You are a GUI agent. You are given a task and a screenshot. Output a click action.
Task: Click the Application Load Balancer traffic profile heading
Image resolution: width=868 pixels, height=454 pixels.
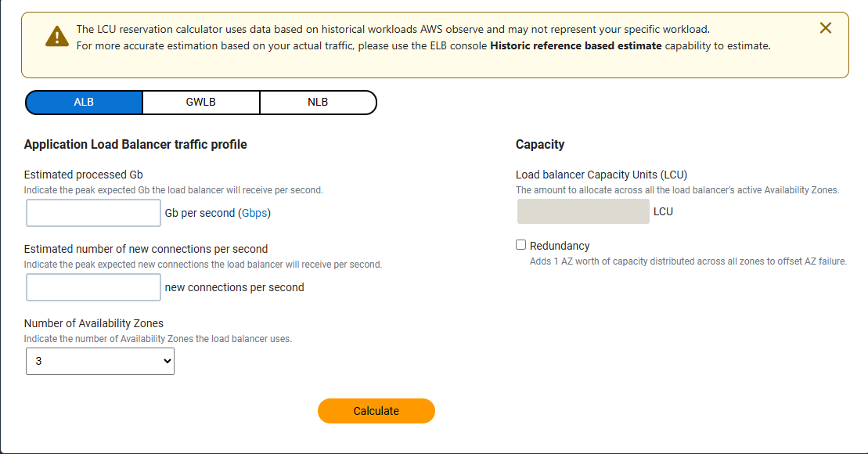pyautogui.click(x=135, y=145)
